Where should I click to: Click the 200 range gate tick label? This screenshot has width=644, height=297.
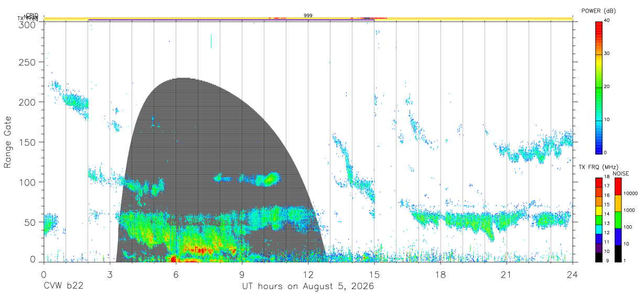pos(27,102)
